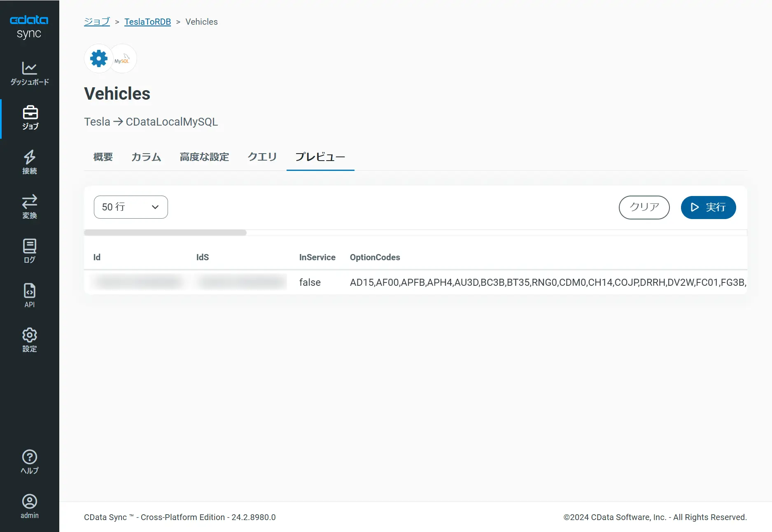
Task: Switch to the クエリ tab
Action: (262, 157)
